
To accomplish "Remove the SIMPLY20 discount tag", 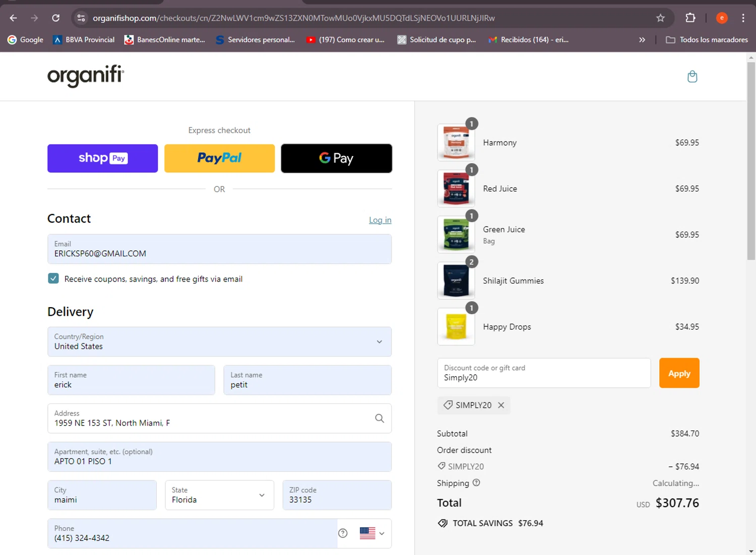I will 501,405.
